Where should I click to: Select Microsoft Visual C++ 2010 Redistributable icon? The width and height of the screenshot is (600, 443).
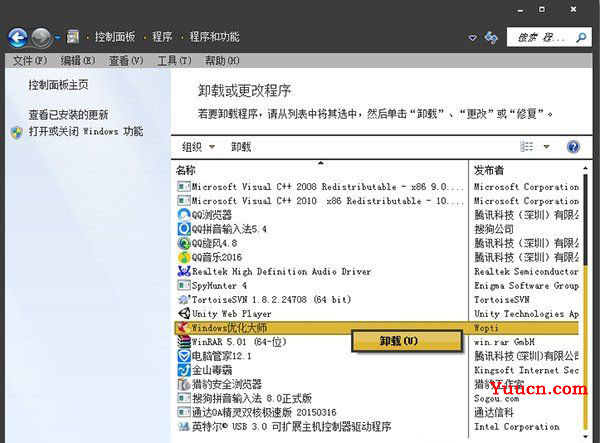click(x=184, y=201)
